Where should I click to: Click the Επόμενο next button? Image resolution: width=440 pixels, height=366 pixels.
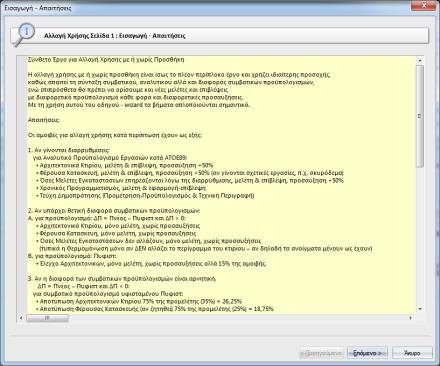point(367,353)
